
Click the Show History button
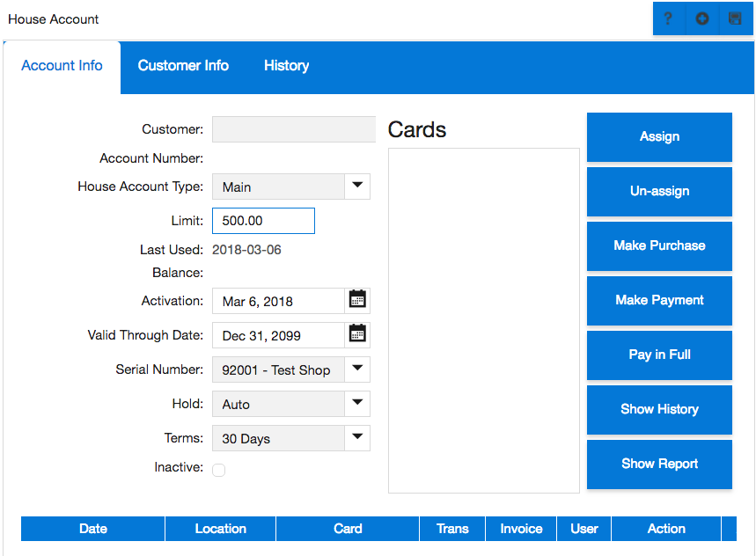pyautogui.click(x=659, y=409)
